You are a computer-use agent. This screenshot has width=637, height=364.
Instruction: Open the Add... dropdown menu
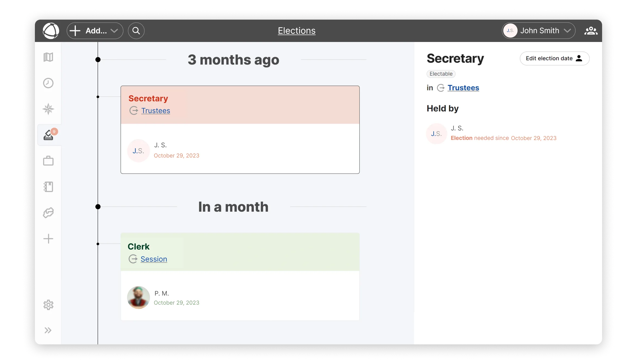pyautogui.click(x=95, y=31)
